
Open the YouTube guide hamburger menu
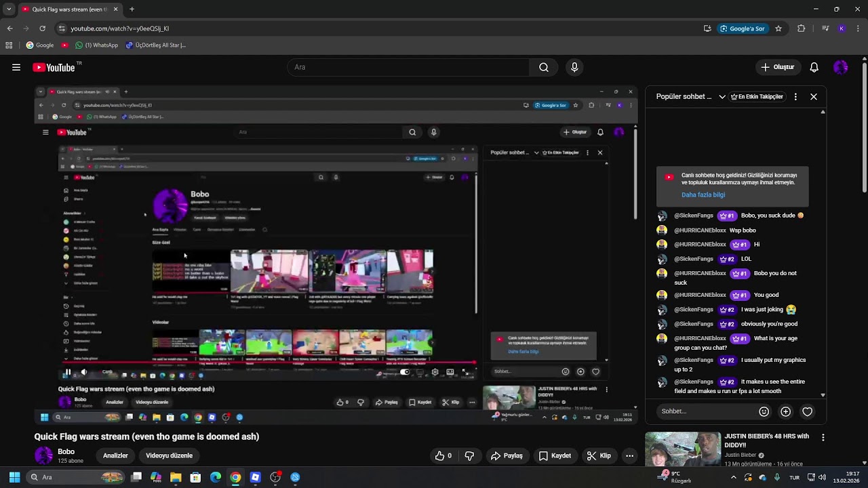click(x=16, y=67)
